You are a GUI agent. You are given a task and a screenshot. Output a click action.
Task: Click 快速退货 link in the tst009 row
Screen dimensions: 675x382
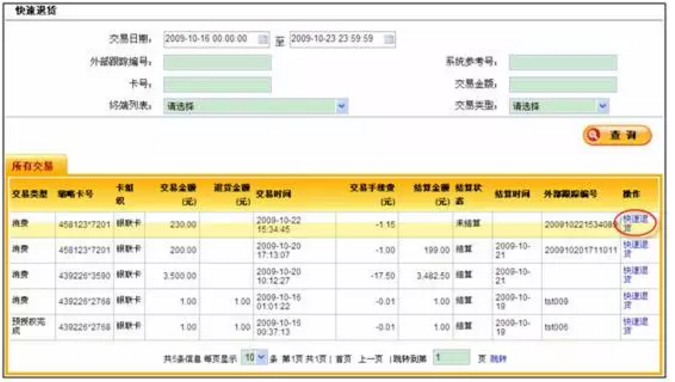pos(635,301)
